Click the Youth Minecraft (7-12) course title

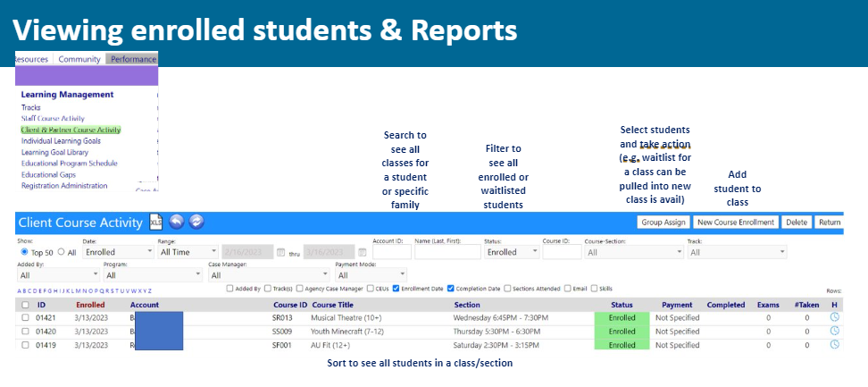point(348,332)
